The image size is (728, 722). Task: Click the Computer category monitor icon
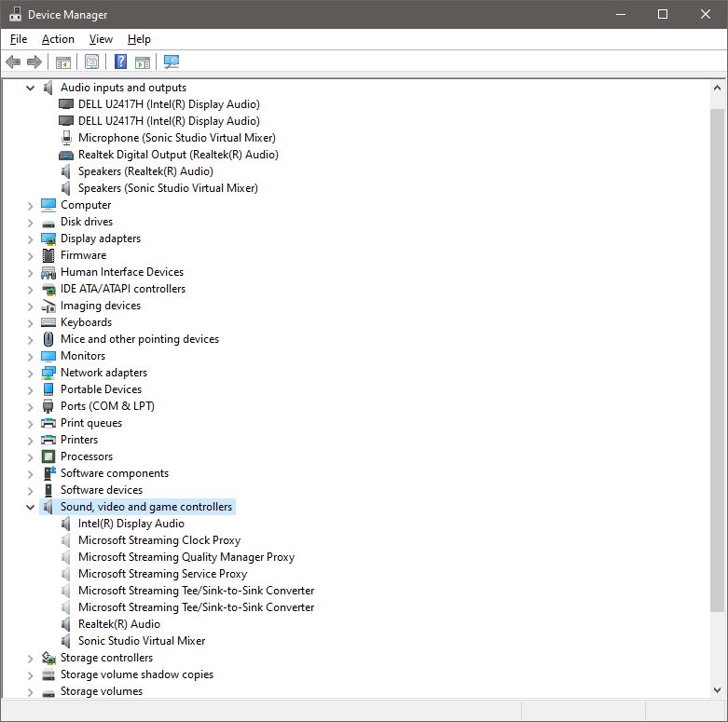pos(48,205)
